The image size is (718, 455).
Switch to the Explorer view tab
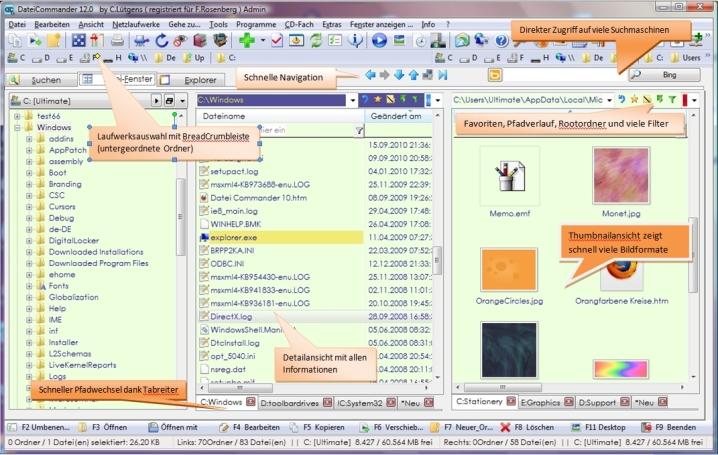pyautogui.click(x=201, y=78)
